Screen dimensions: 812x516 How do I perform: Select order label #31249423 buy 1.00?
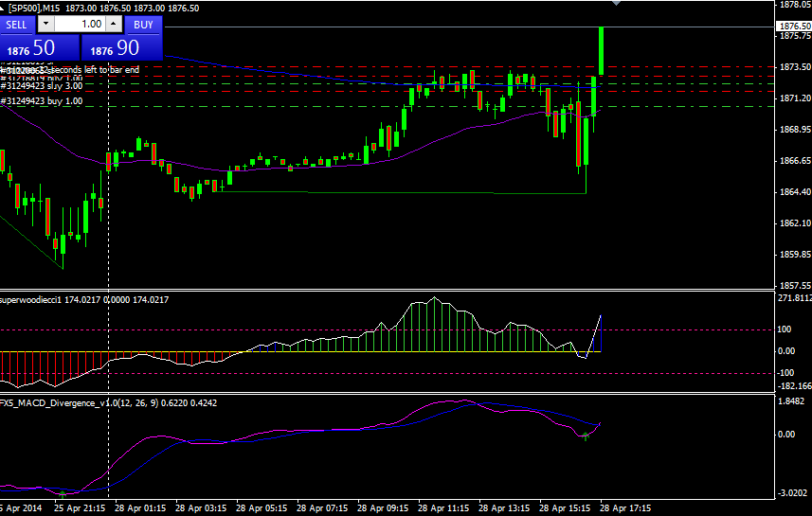[x=42, y=101]
